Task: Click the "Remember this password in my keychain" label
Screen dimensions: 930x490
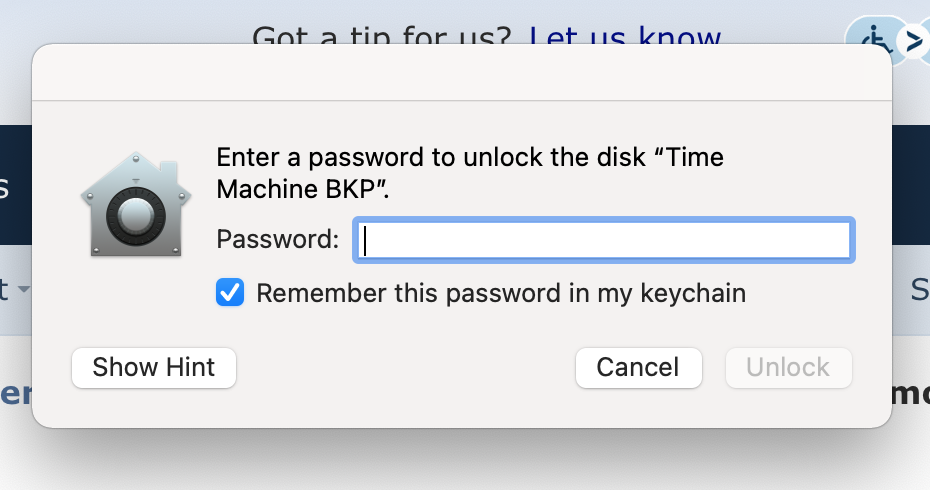Action: (501, 293)
